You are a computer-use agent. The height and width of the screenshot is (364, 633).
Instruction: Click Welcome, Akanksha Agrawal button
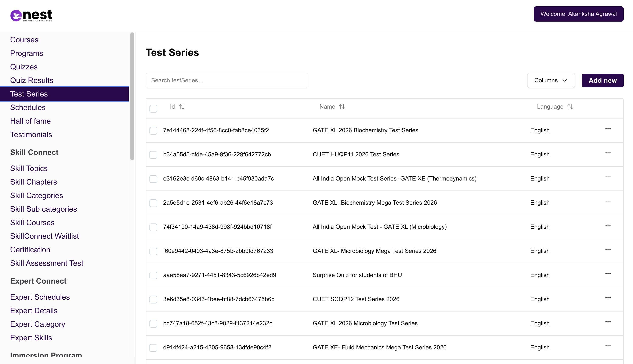tap(578, 14)
